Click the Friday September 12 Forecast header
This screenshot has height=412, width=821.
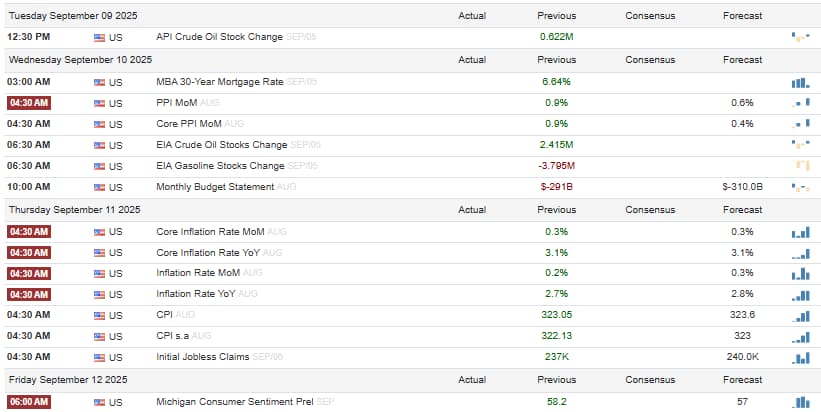pos(742,380)
